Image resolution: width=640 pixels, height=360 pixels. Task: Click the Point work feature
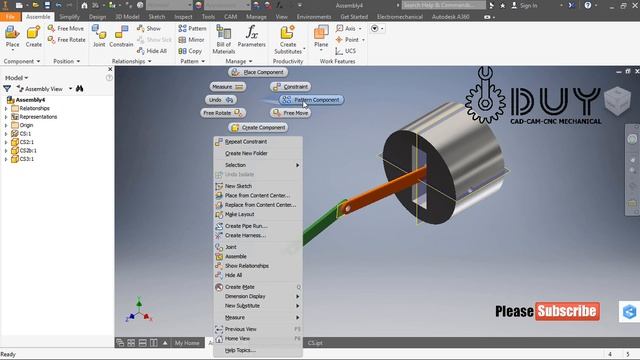(347, 40)
